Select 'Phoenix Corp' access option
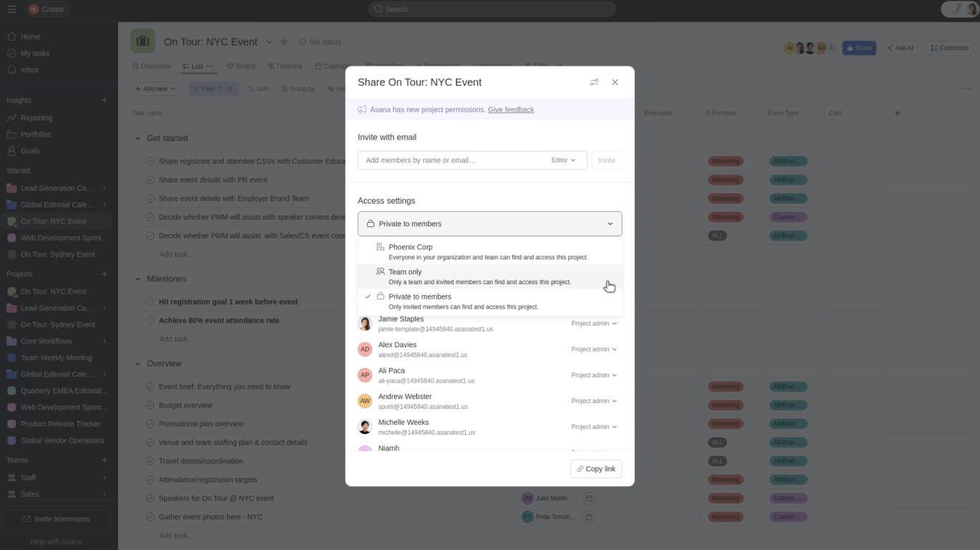Image resolution: width=980 pixels, height=550 pixels. point(490,251)
